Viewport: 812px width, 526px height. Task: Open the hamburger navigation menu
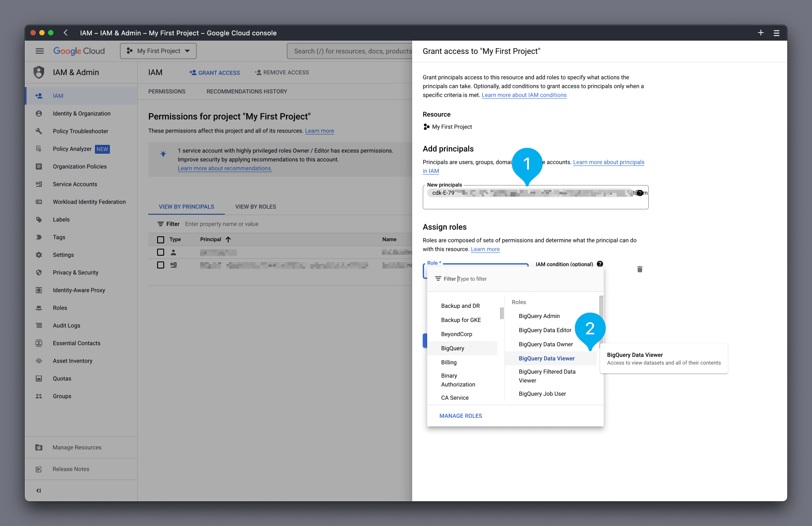(40, 51)
